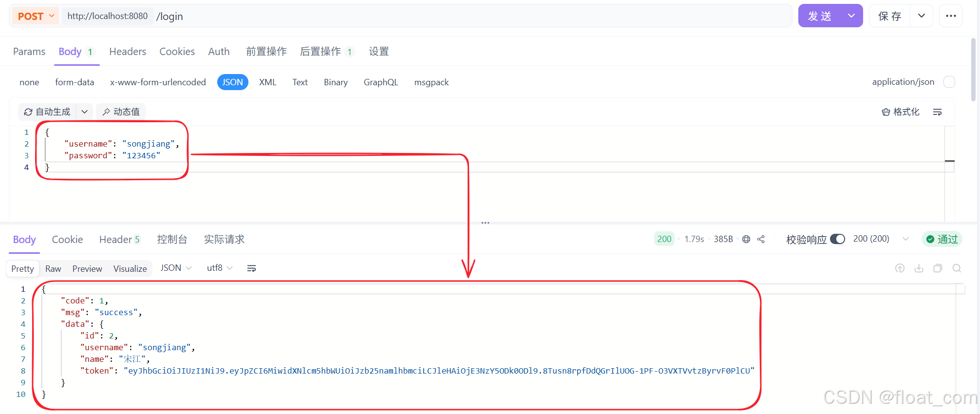The width and height of the screenshot is (980, 414).
Task: Select the GraphQL body type
Action: click(381, 82)
